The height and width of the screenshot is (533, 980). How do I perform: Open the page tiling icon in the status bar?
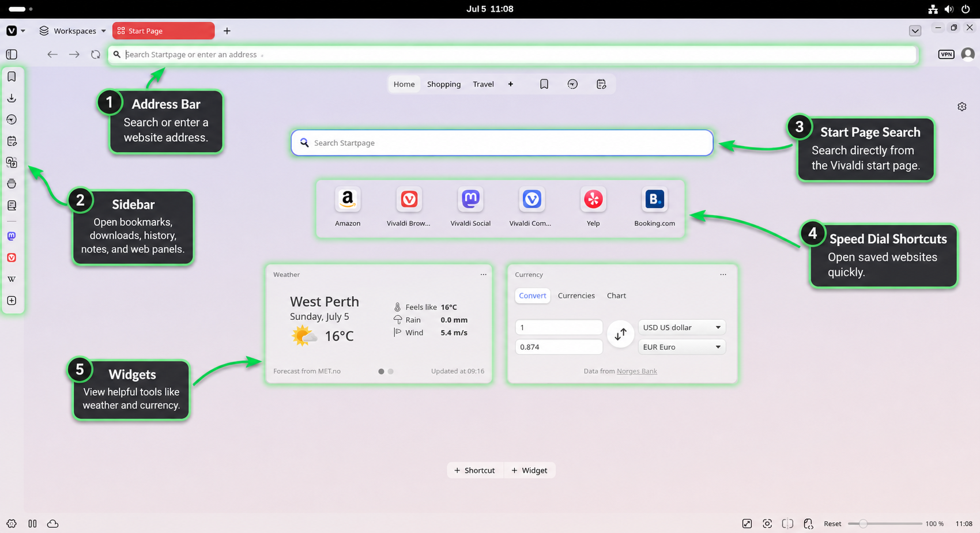(x=787, y=524)
